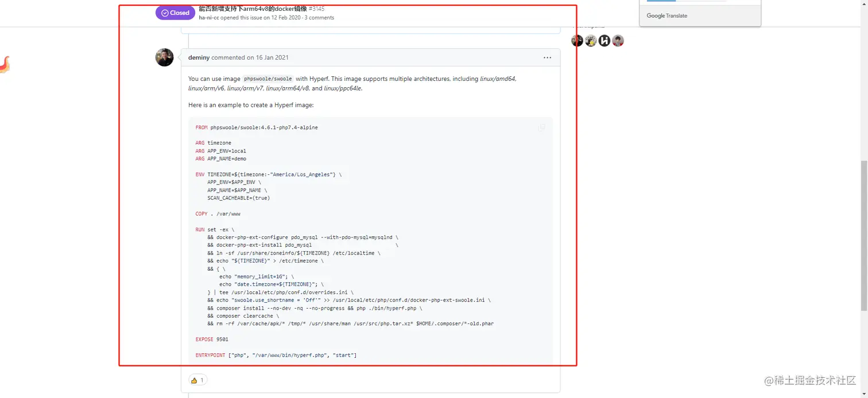Click the 'EXPOSE 9501' line
The height and width of the screenshot is (398, 868).
tap(212, 340)
